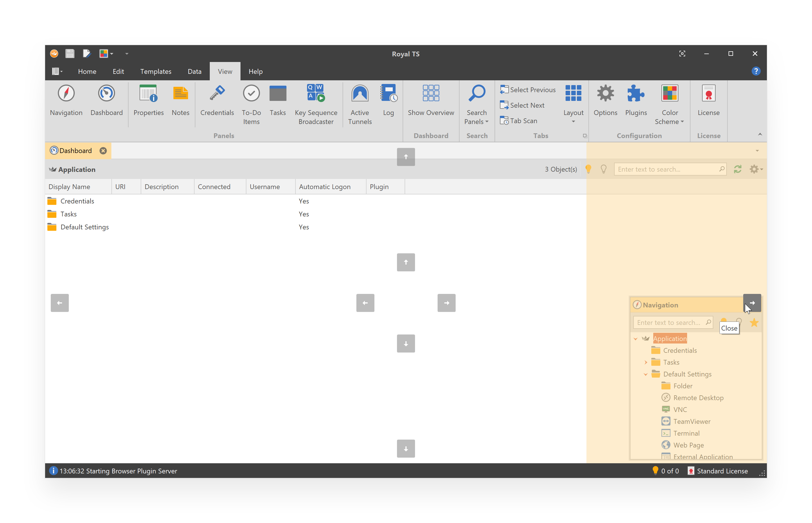Click the info icon in the status bar
Screen dimensions: 812x523
(x=53, y=471)
